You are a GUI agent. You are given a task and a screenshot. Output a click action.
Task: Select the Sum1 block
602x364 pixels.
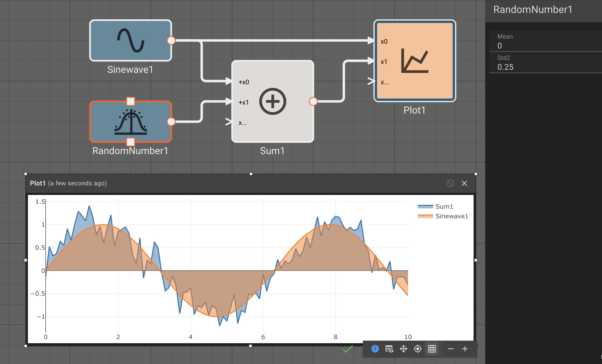(273, 101)
